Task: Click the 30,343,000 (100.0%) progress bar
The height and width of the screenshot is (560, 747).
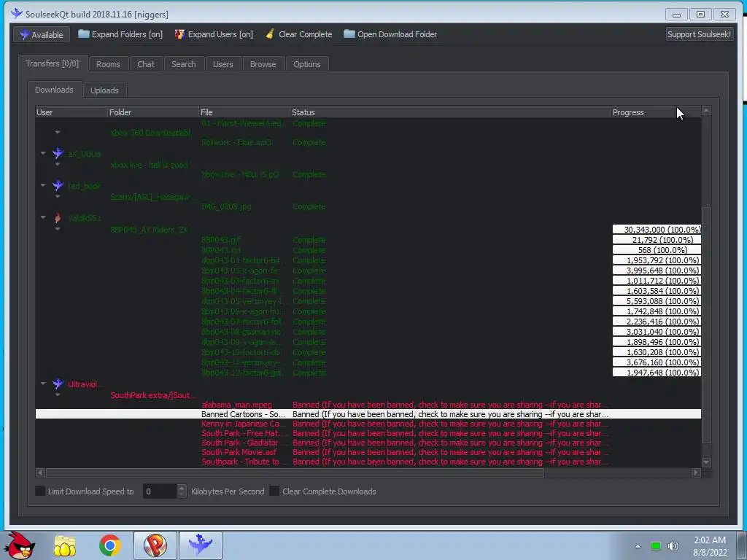Action: (x=657, y=230)
